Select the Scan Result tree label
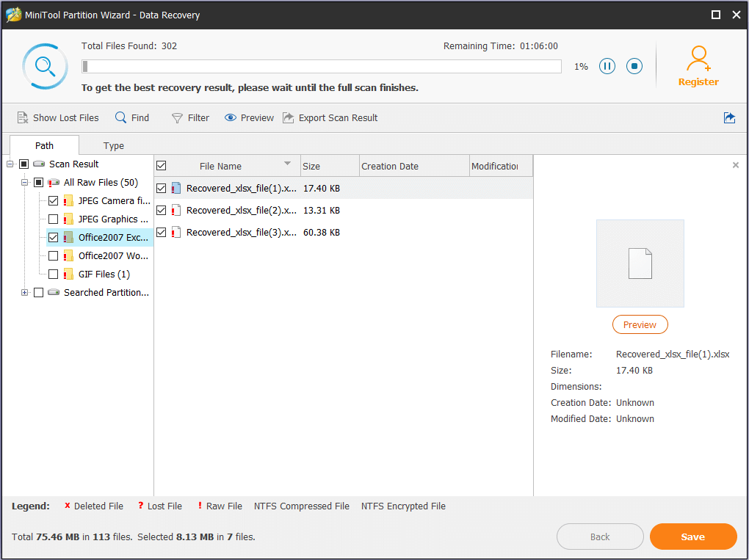 pos(74,164)
